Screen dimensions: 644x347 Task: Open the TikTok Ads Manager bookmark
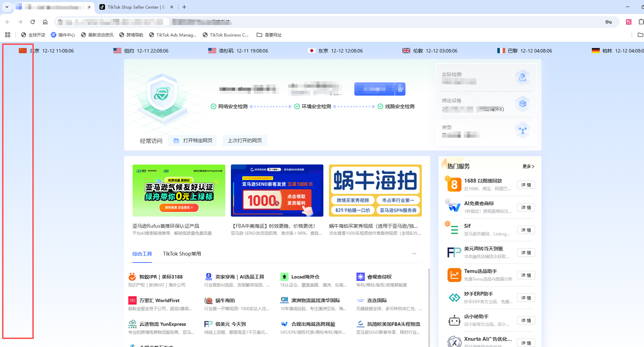(173, 35)
